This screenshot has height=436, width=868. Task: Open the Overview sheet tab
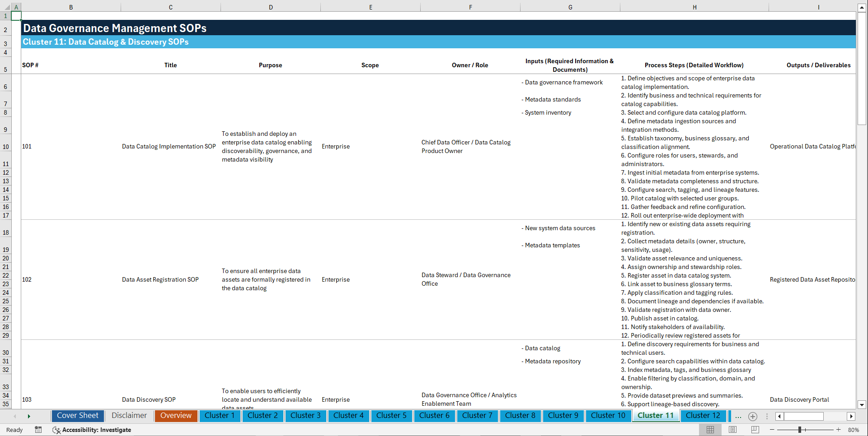[x=176, y=416]
